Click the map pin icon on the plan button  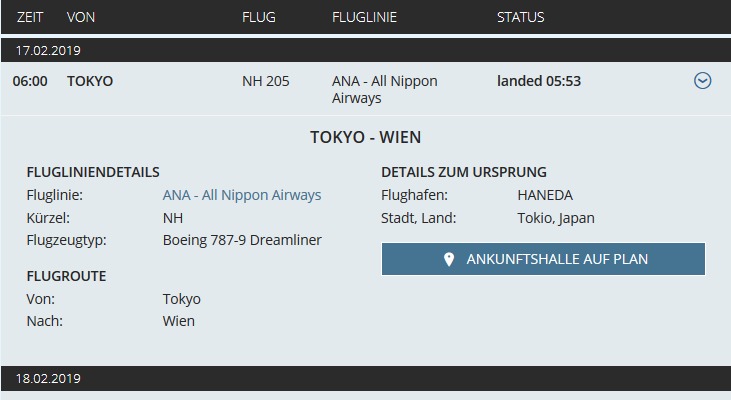click(x=449, y=259)
